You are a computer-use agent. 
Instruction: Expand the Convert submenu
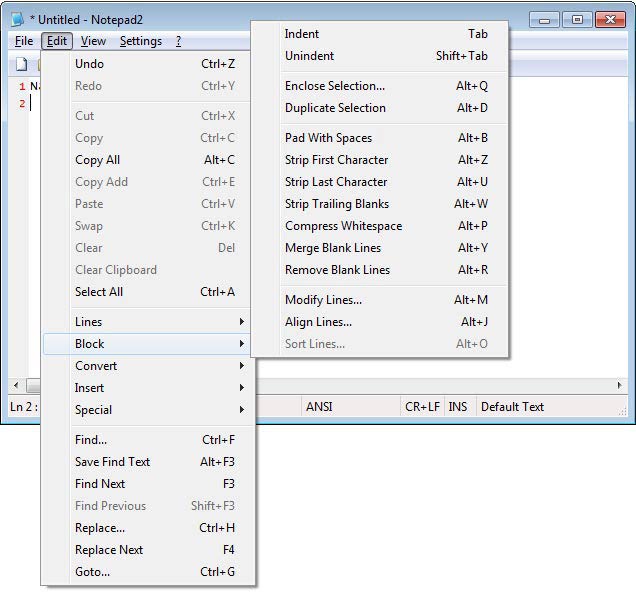coord(146,366)
